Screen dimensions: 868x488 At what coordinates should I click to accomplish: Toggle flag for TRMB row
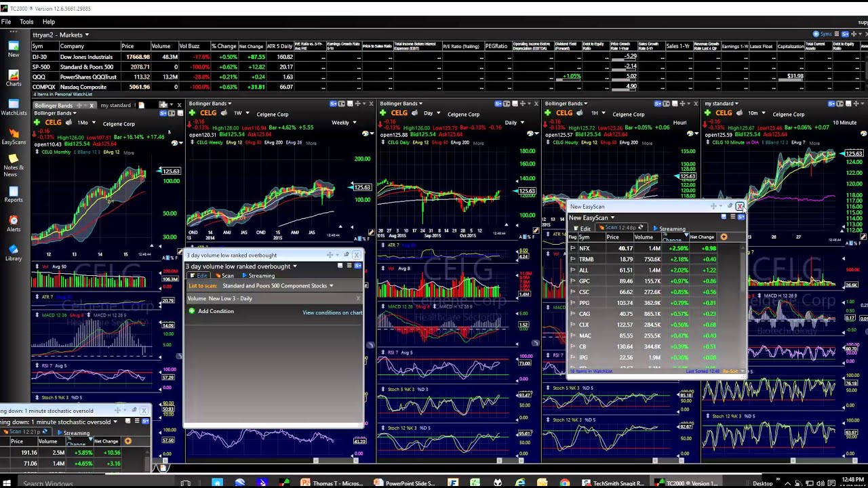pyautogui.click(x=573, y=259)
